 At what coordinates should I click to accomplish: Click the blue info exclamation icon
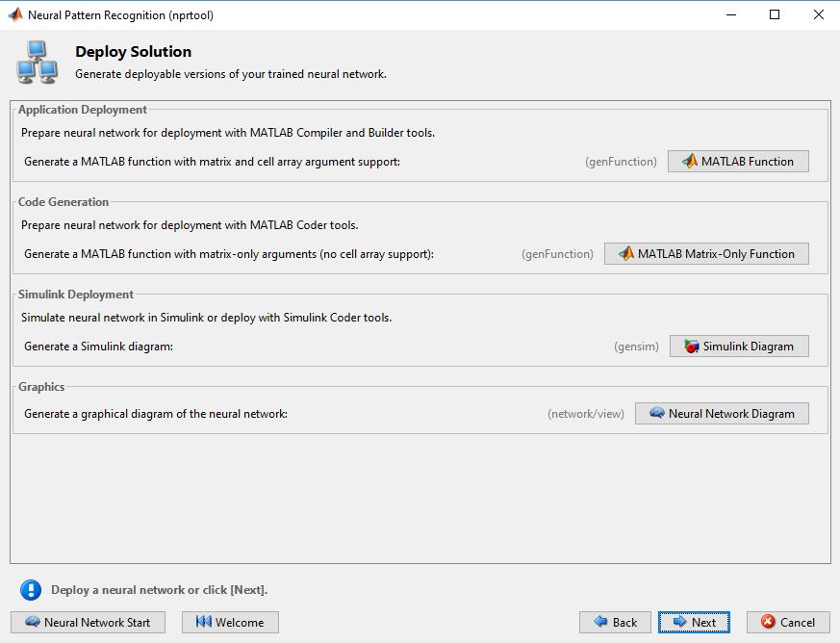click(x=31, y=590)
